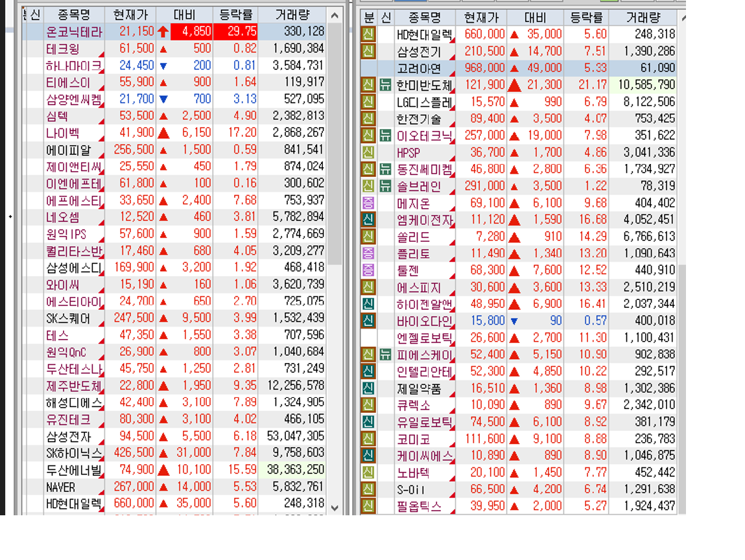This screenshot has height=560, width=745.
Task: Select the 네오셈 stock row
Action: click(174, 217)
